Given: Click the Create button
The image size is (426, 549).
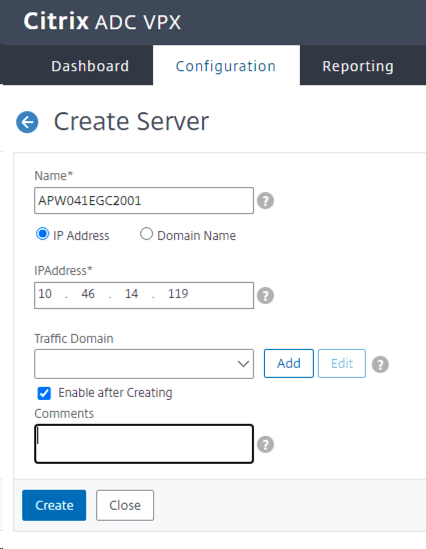Looking at the screenshot, I should [54, 505].
